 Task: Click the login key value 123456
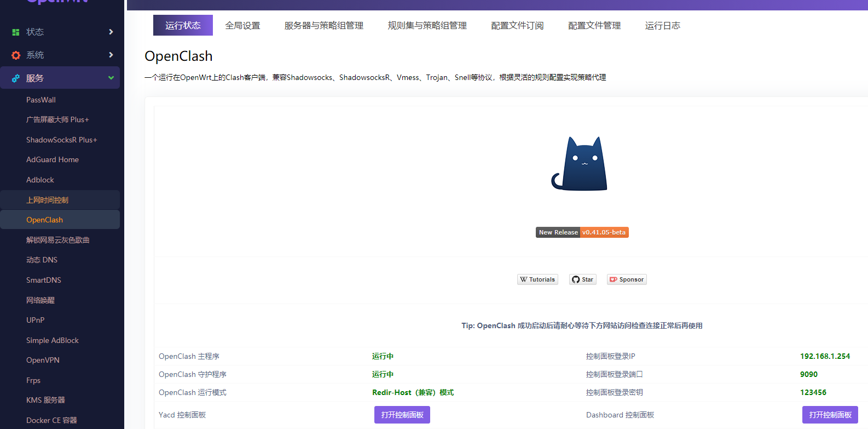click(813, 392)
